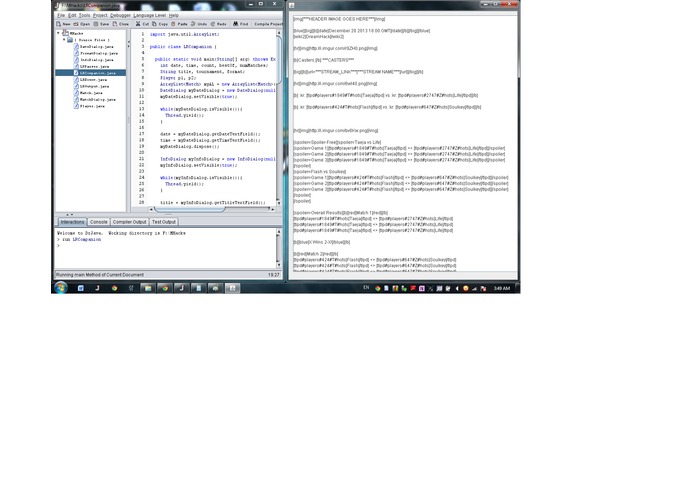This screenshot has height=494, width=695.
Task: Click the Interactions pane scroll up arrow
Action: click(x=279, y=232)
